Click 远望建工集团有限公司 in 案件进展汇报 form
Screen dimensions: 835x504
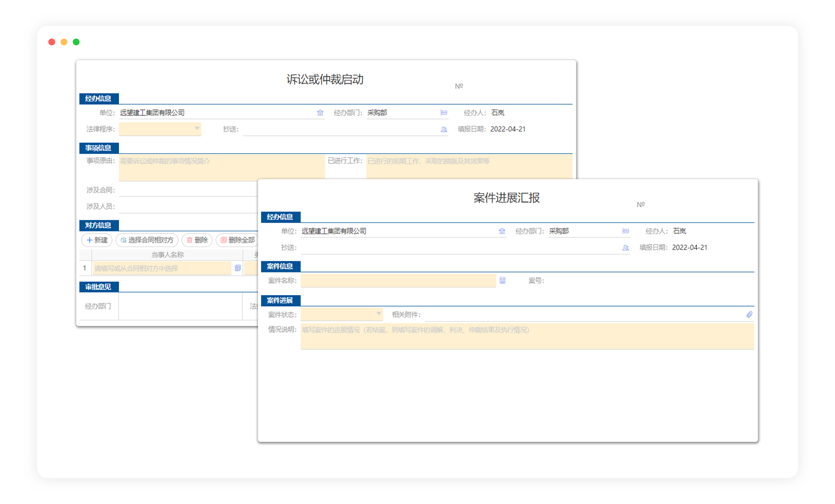tap(334, 231)
